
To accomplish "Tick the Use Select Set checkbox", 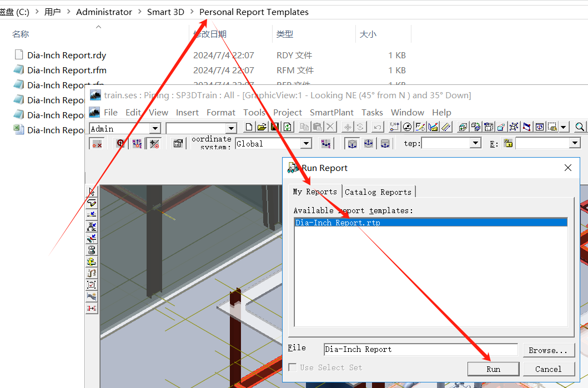I will [x=293, y=367].
